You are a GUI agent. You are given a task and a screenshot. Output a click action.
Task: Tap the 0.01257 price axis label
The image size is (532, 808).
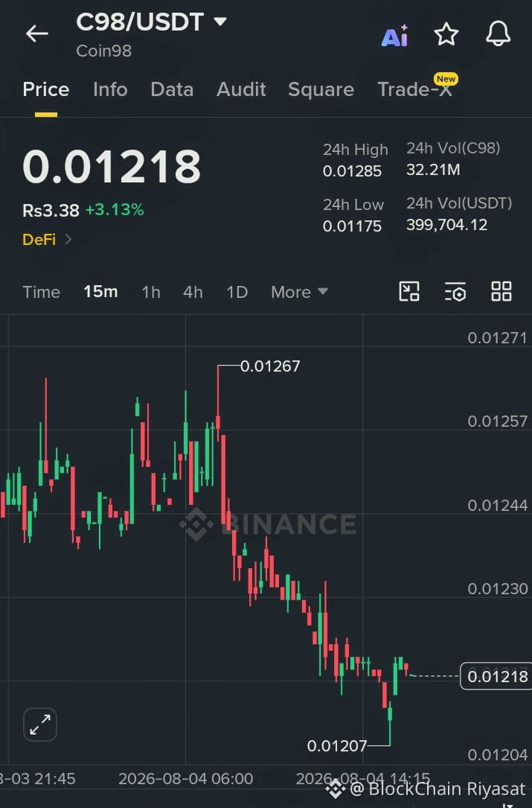point(498,422)
